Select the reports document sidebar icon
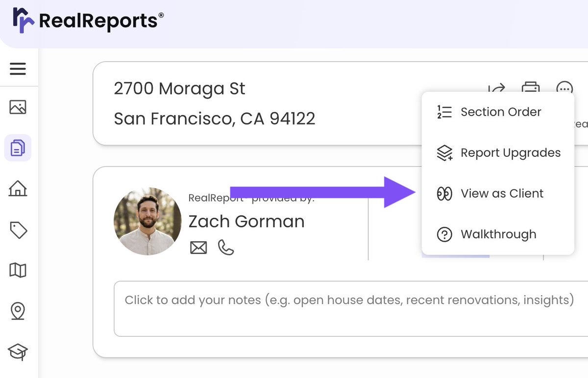This screenshot has height=378, width=588. pos(18,148)
